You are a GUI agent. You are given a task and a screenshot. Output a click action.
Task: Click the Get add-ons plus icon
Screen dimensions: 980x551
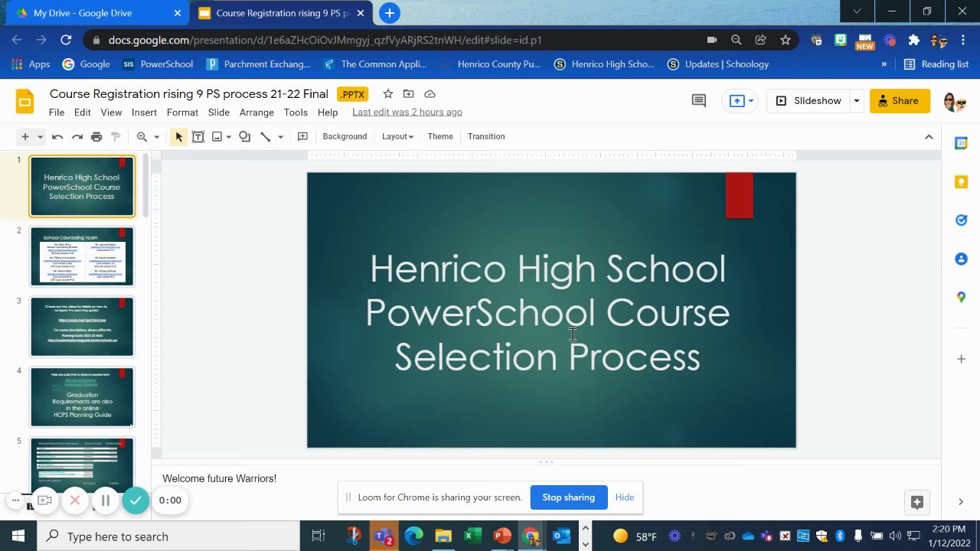point(962,359)
